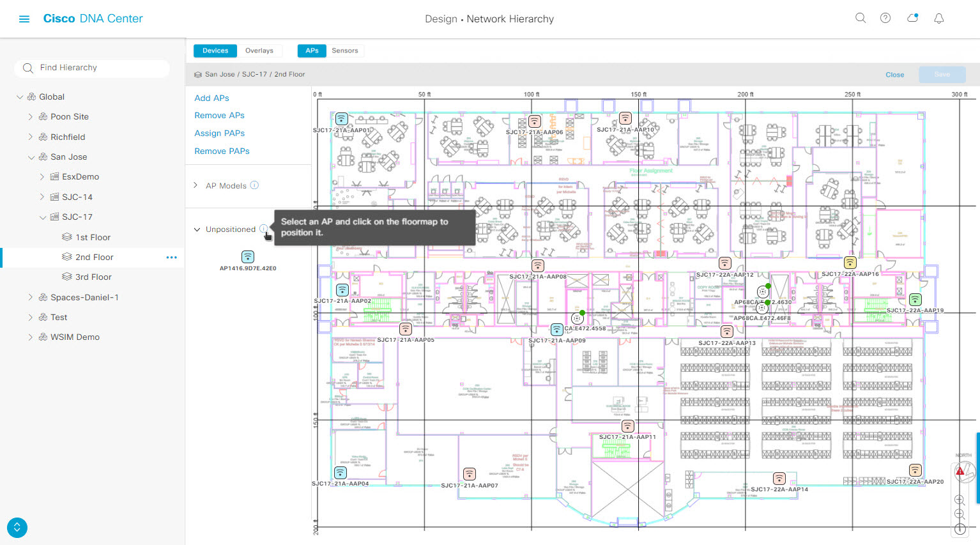980x545 pixels.
Task: Click yellow AP icon SJC17-22A-AAP16
Action: pos(850,263)
